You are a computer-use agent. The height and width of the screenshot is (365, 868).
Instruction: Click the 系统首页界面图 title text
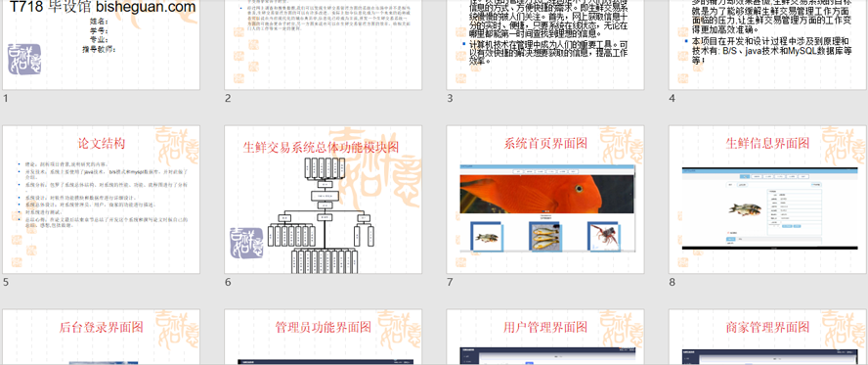(545, 144)
